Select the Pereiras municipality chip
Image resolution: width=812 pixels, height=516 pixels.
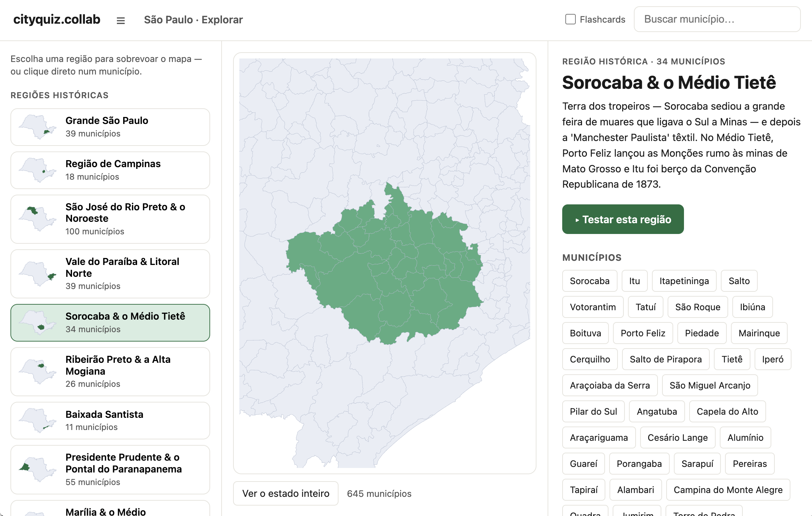pyautogui.click(x=750, y=464)
